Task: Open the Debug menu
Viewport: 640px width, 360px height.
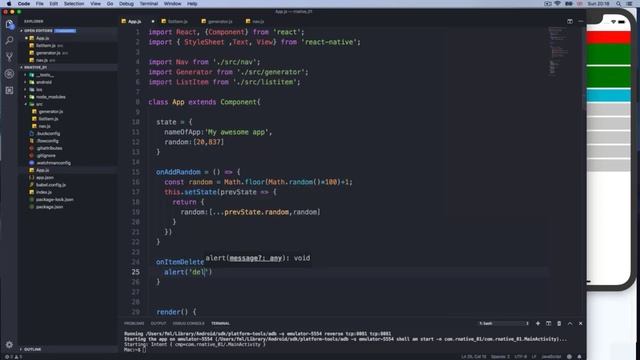Action: pyautogui.click(x=126, y=4)
